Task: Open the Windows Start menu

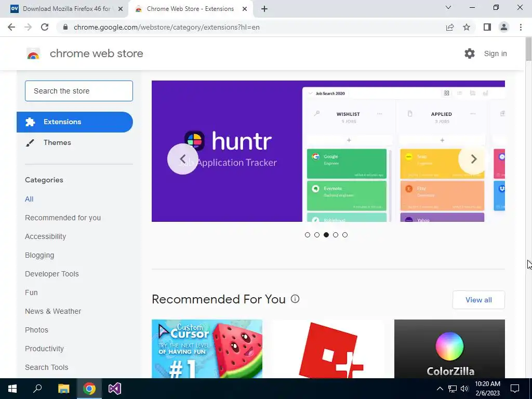Action: [x=12, y=389]
